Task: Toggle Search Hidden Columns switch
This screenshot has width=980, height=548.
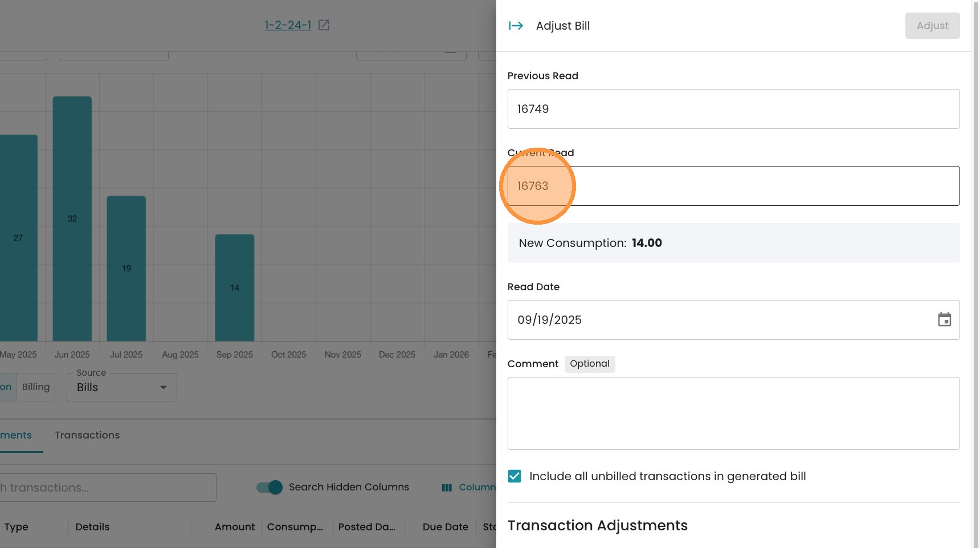Action: (x=269, y=487)
